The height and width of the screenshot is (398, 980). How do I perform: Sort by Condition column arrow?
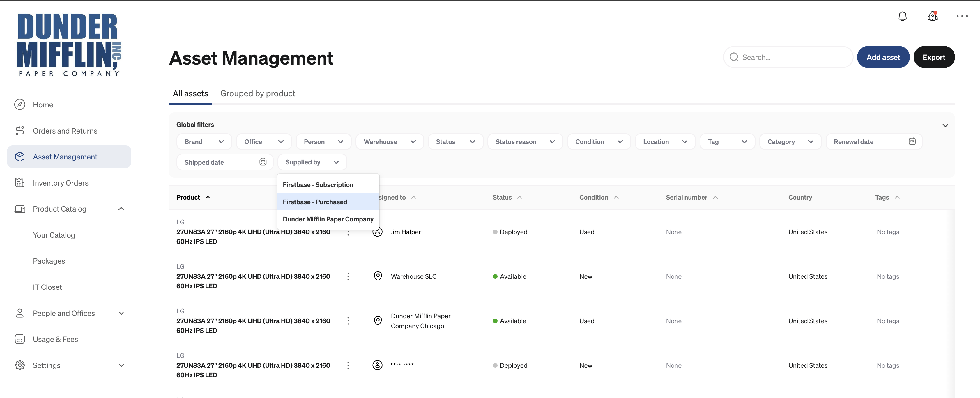pos(616,197)
